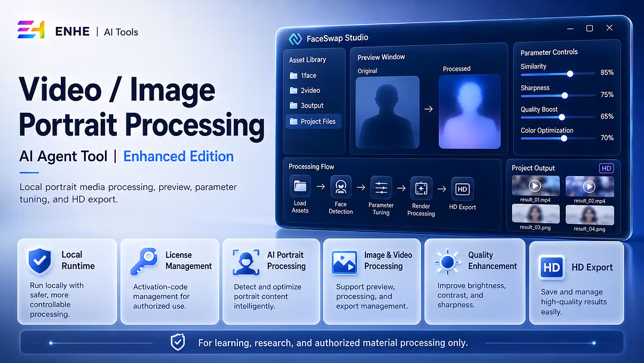Click the FaceSwap Studio title text

tap(337, 38)
